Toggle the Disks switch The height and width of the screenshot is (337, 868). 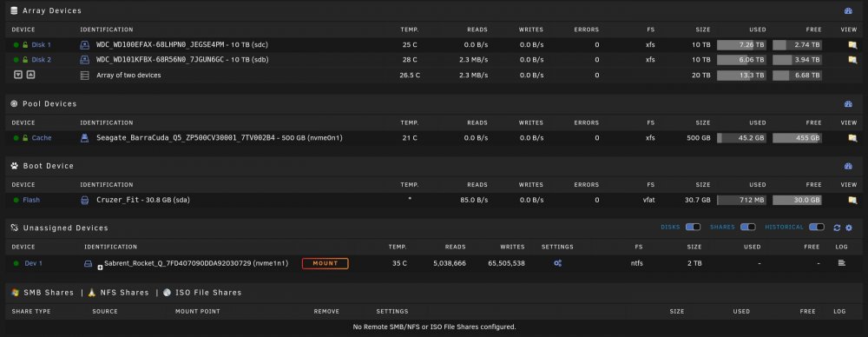tap(693, 228)
